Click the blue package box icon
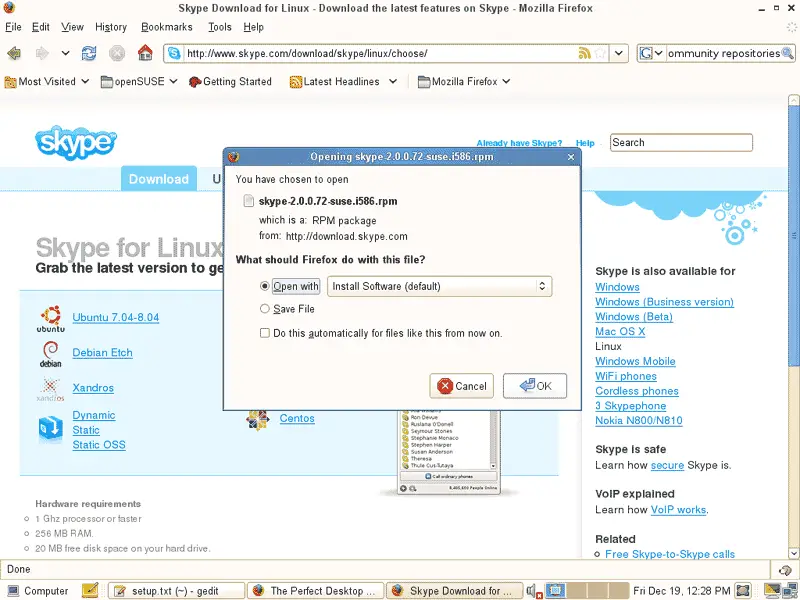This screenshot has width=800, height=600. point(51,429)
